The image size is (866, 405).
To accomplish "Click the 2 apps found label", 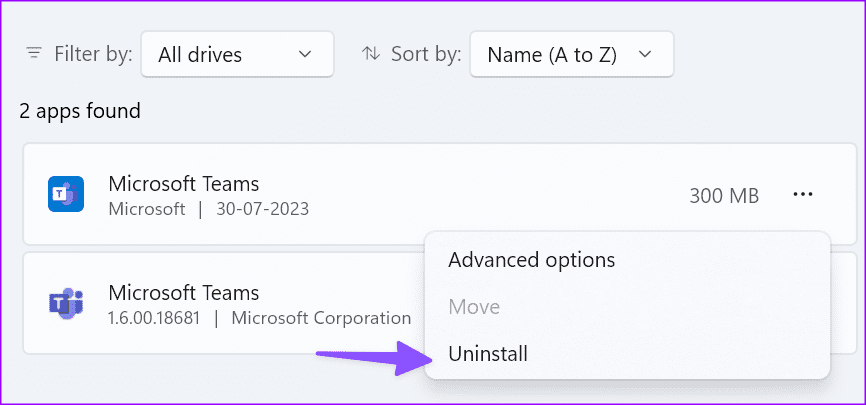I will tap(80, 111).
